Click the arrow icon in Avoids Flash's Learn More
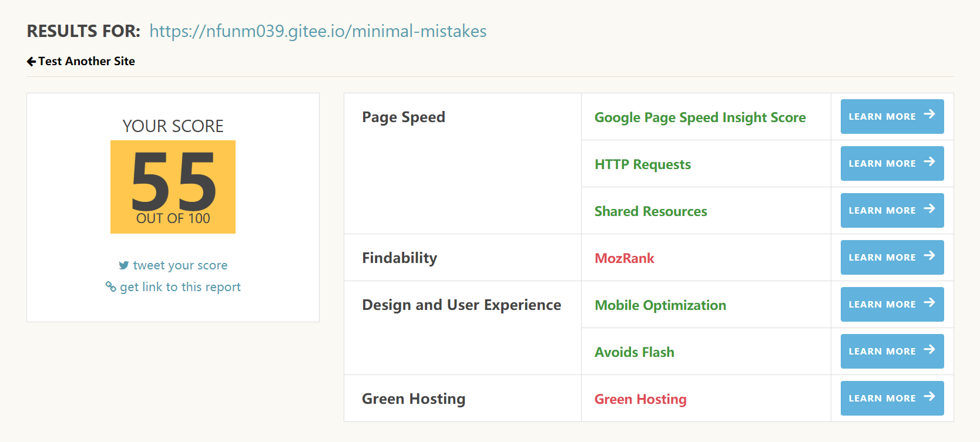 (929, 349)
